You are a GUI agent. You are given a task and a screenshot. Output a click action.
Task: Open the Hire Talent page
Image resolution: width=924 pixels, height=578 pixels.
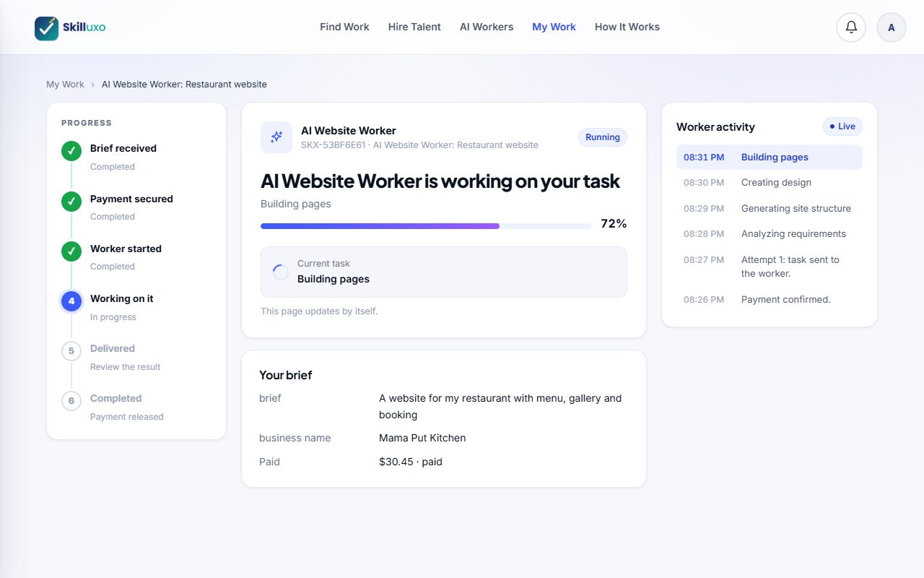pyautogui.click(x=414, y=27)
